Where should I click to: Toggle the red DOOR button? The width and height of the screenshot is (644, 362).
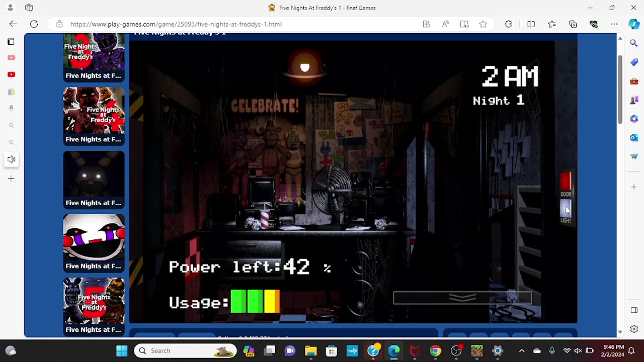(566, 182)
